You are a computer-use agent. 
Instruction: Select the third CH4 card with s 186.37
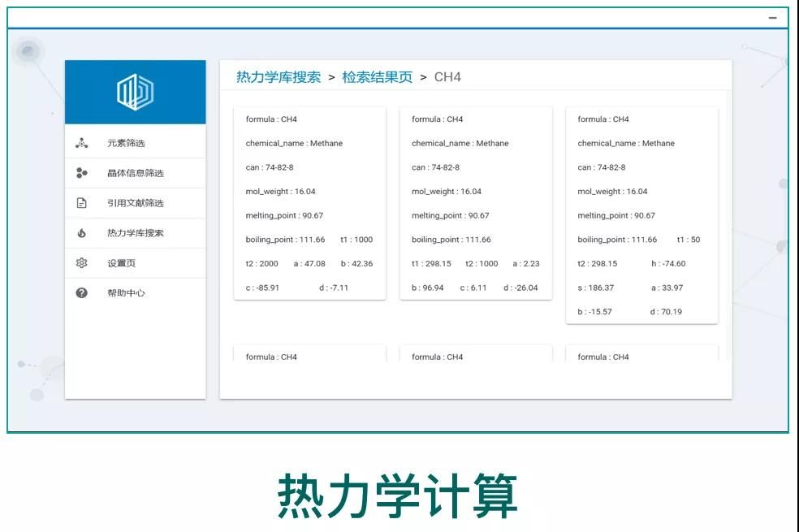pyautogui.click(x=641, y=215)
